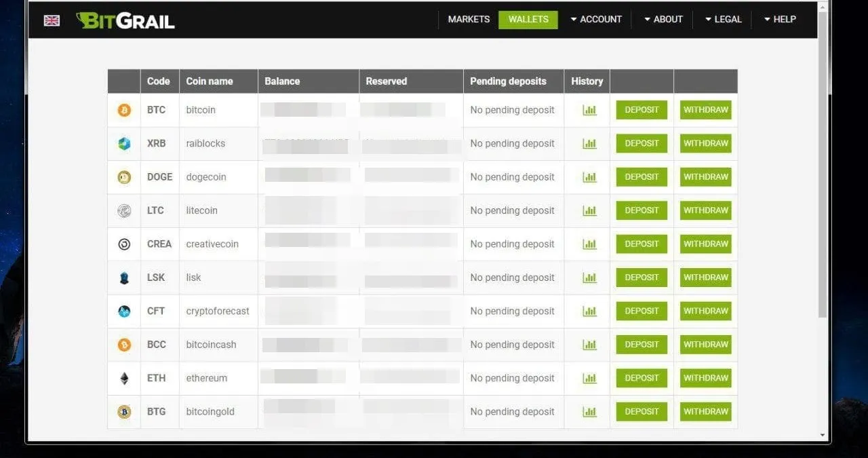Click DEPOSIT for bitcoincash BCC

tap(642, 345)
